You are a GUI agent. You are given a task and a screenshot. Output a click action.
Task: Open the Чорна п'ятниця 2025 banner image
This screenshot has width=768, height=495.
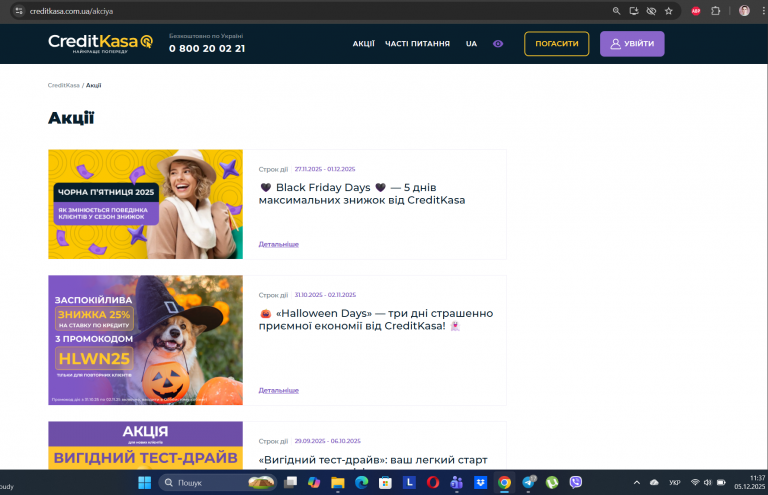pyautogui.click(x=145, y=204)
